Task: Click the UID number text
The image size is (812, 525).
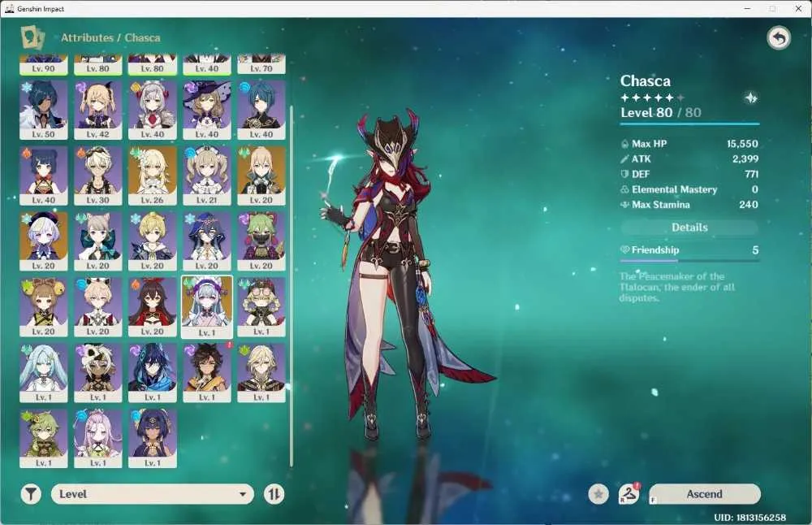Action: [x=749, y=517]
